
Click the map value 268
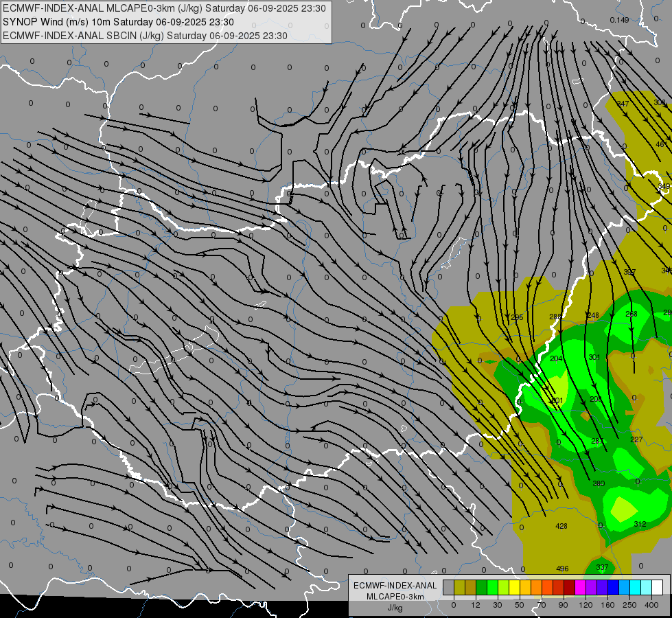pyautogui.click(x=632, y=314)
